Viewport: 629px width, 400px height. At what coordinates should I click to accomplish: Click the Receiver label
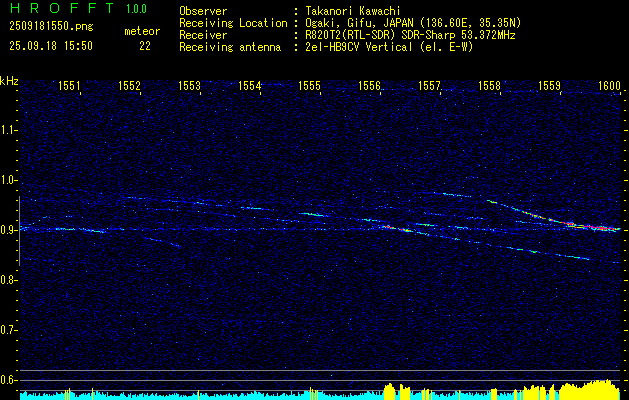(x=203, y=35)
